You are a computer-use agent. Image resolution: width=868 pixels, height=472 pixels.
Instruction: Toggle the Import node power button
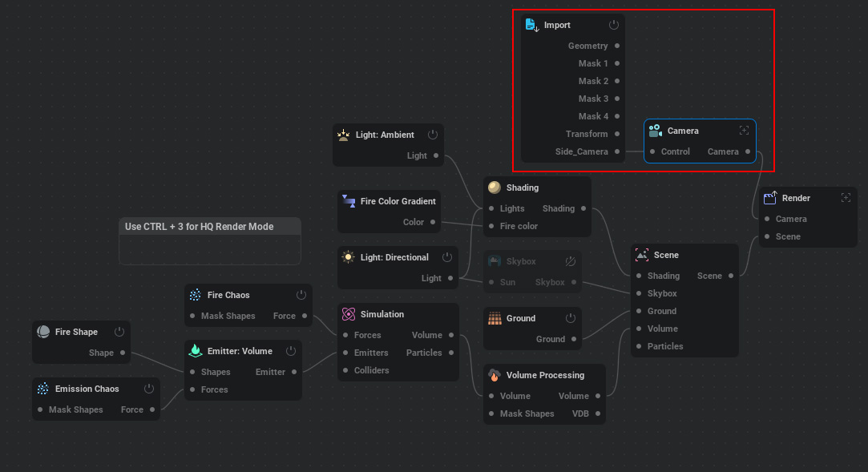[x=613, y=25]
